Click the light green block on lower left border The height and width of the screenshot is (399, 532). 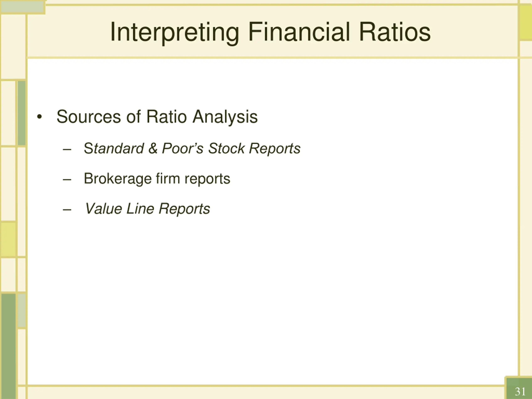22,310
